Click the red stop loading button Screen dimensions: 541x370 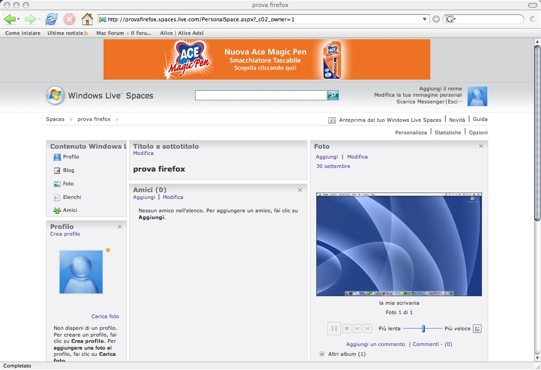(x=69, y=19)
